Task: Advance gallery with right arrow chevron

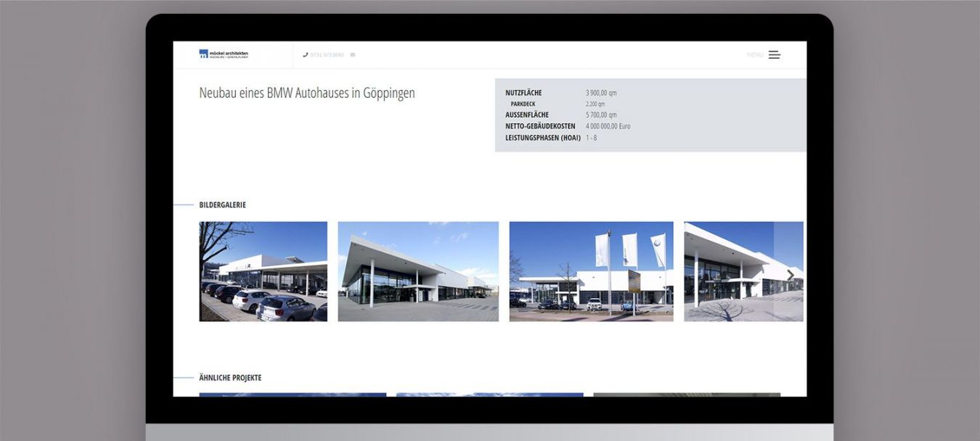Action: click(x=790, y=275)
